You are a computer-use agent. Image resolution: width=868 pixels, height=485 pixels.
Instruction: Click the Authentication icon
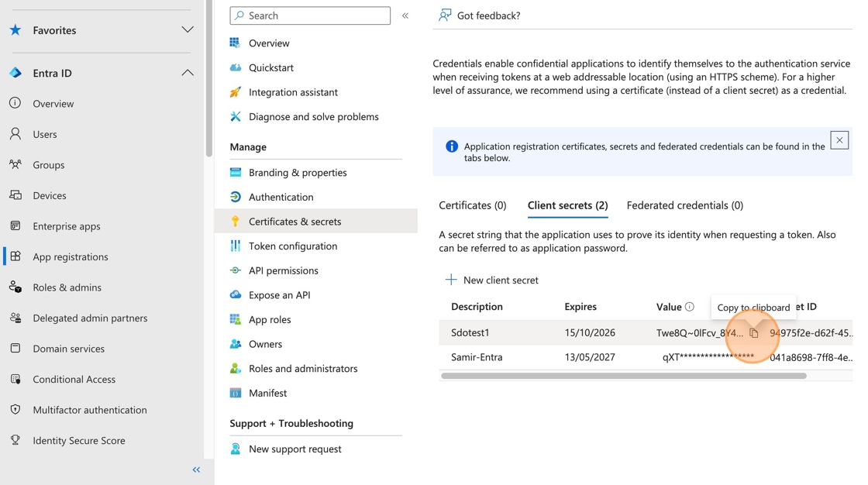coord(236,197)
